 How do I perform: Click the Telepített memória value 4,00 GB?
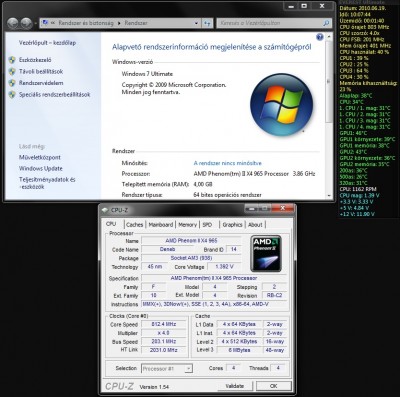203,184
